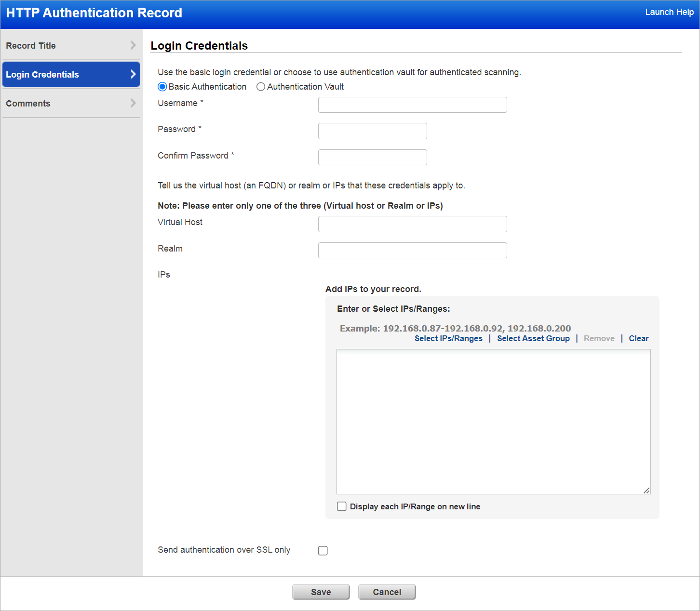The width and height of the screenshot is (700, 611).
Task: Select the Authentication Vault radio button
Action: pyautogui.click(x=261, y=86)
